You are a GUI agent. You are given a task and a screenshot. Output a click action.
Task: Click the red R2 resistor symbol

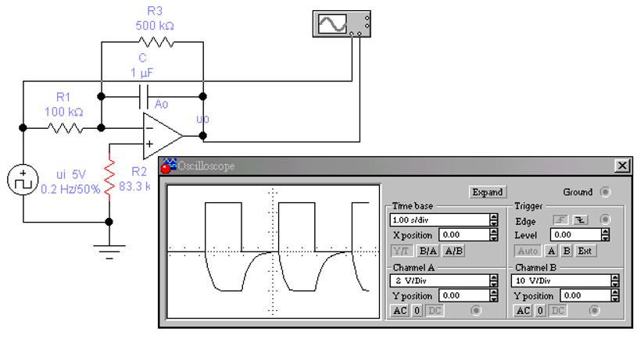click(x=109, y=179)
